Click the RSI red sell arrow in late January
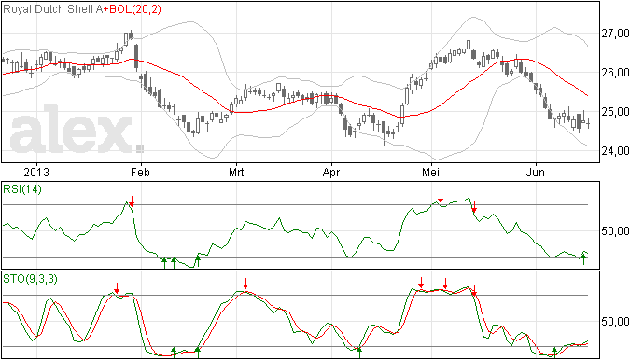This screenshot has height=361, width=644. click(132, 201)
